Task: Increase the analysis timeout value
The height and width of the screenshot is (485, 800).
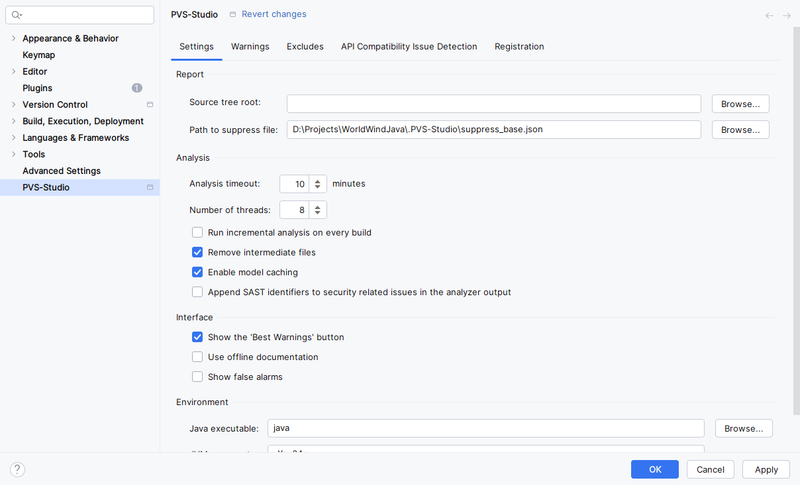Action: tap(318, 180)
